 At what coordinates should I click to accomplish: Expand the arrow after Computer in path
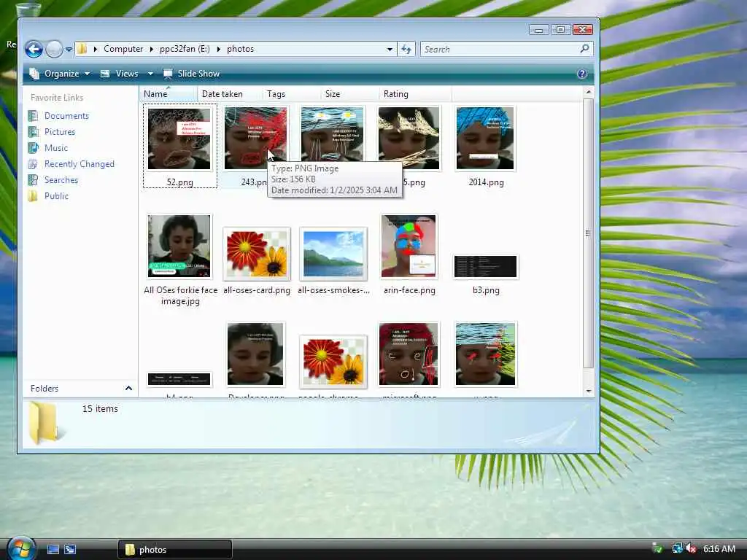(x=152, y=49)
